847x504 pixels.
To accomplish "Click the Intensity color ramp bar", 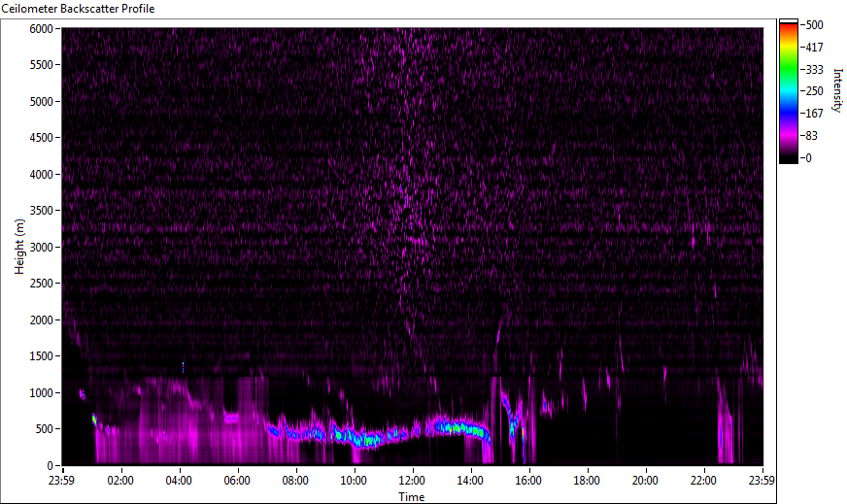I will pos(788,91).
